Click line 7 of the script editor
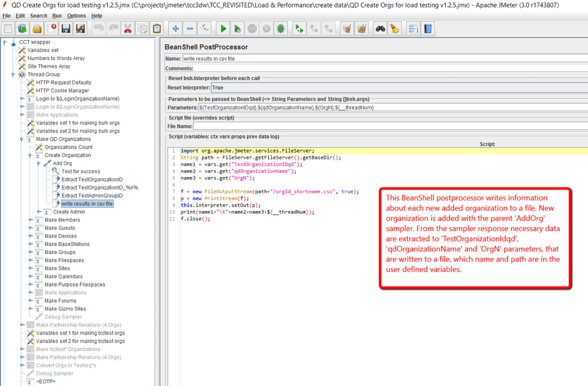Image resolution: width=588 pixels, height=386 pixels. click(384, 191)
